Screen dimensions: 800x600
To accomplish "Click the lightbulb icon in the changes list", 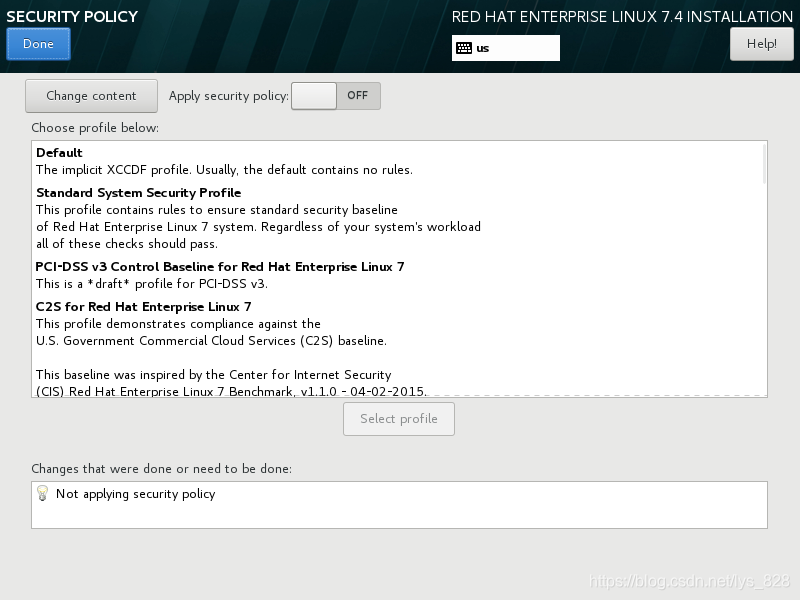I will [x=42, y=493].
